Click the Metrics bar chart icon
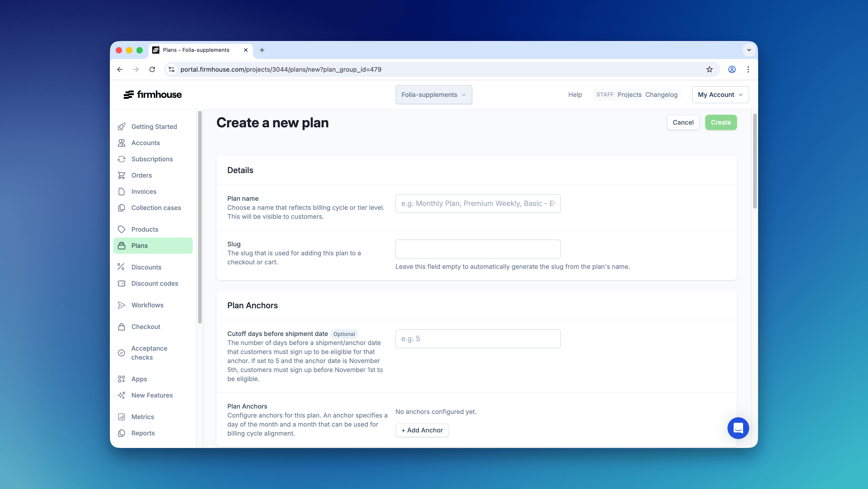Viewport: 868px width, 489px height. point(121,417)
